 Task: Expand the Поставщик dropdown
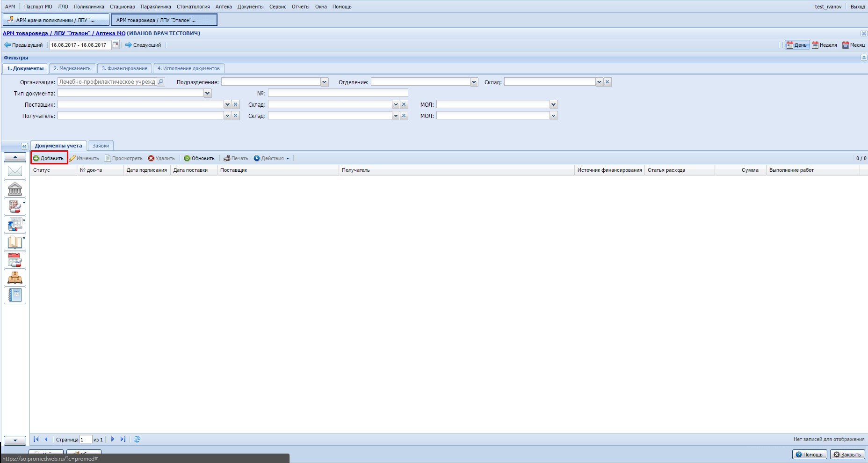(227, 104)
